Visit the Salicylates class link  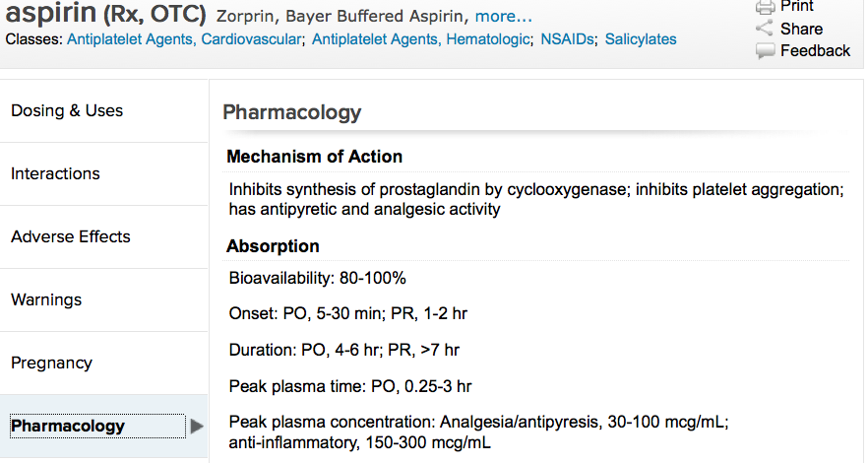coord(641,39)
